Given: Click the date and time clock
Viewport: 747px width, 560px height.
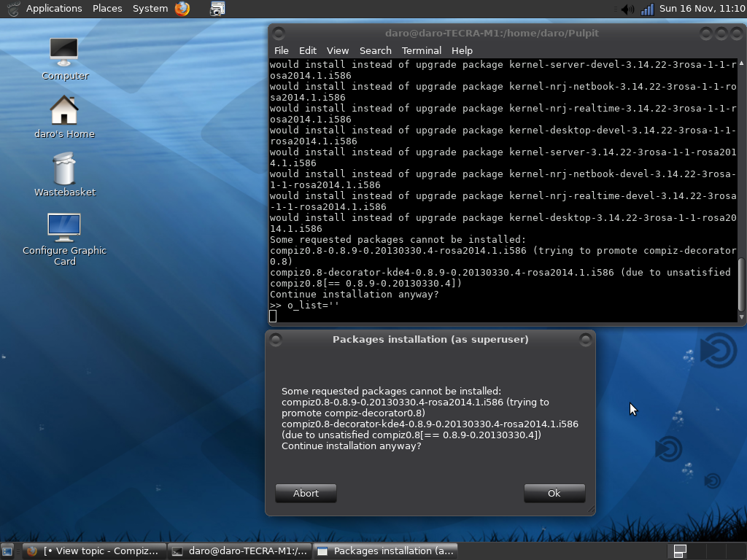Looking at the screenshot, I should click(x=702, y=9).
